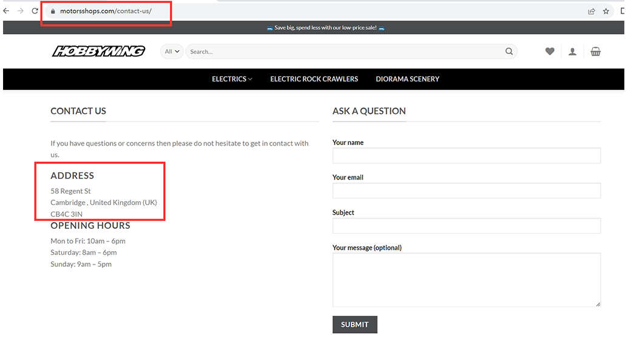628x364 pixels.
Task: Open the user account icon
Action: pyautogui.click(x=572, y=52)
